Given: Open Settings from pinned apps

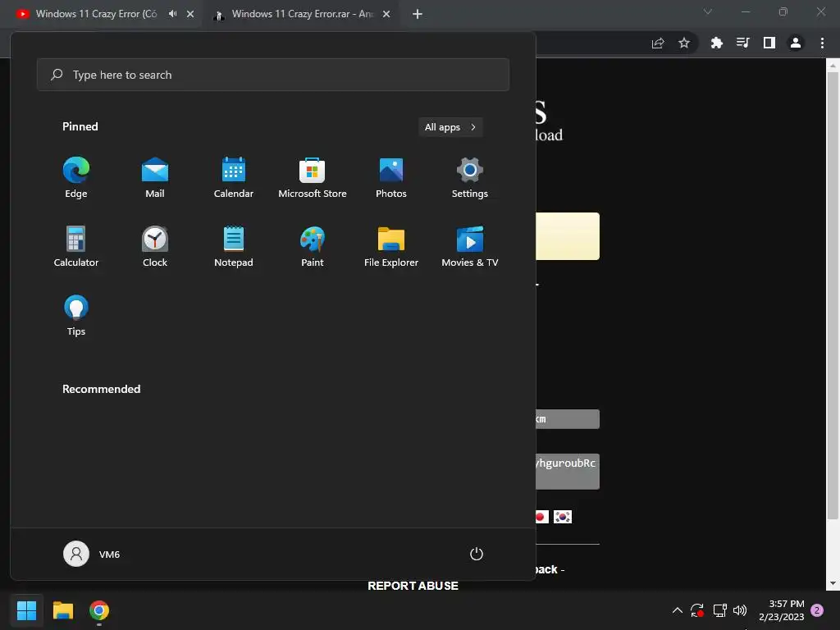Looking at the screenshot, I should (x=470, y=178).
